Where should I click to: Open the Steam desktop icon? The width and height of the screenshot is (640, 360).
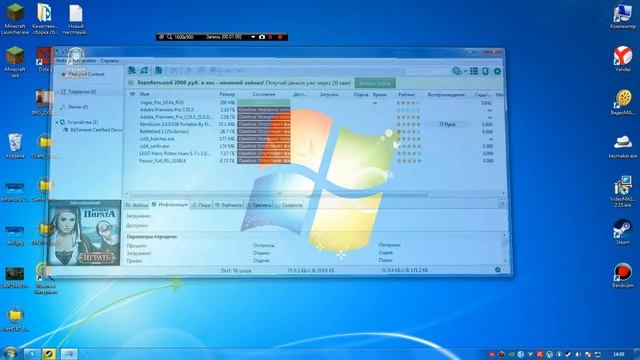tap(623, 232)
